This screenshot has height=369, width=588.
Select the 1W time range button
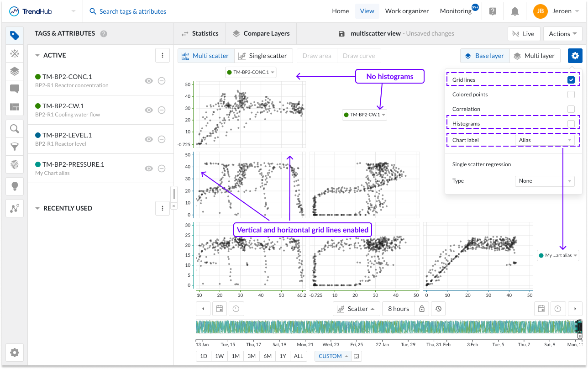tap(220, 356)
